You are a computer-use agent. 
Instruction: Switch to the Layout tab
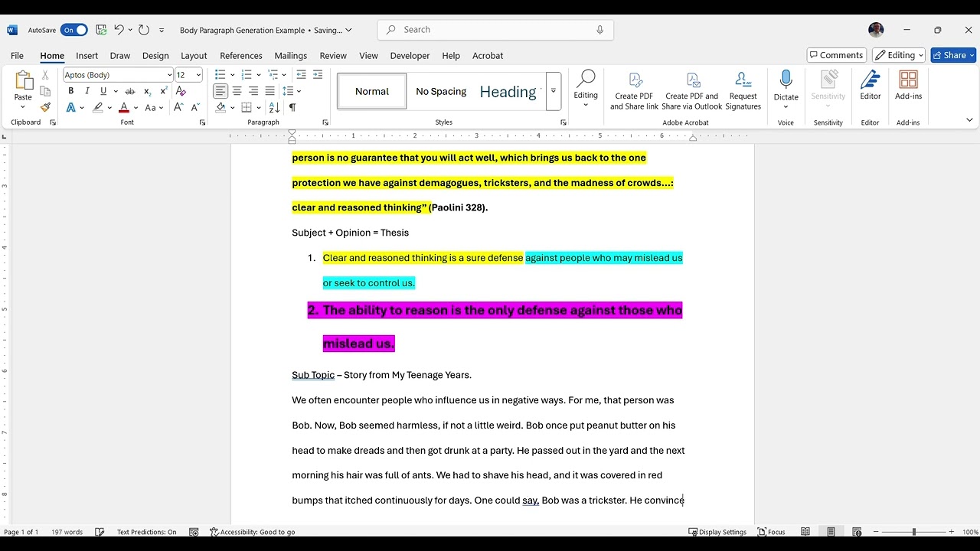point(194,56)
